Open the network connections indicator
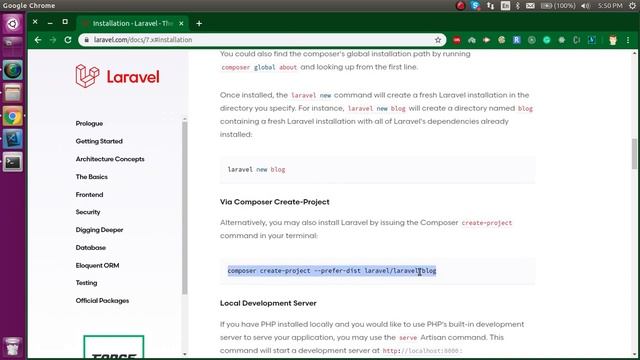640x360 pixels. 490,6
